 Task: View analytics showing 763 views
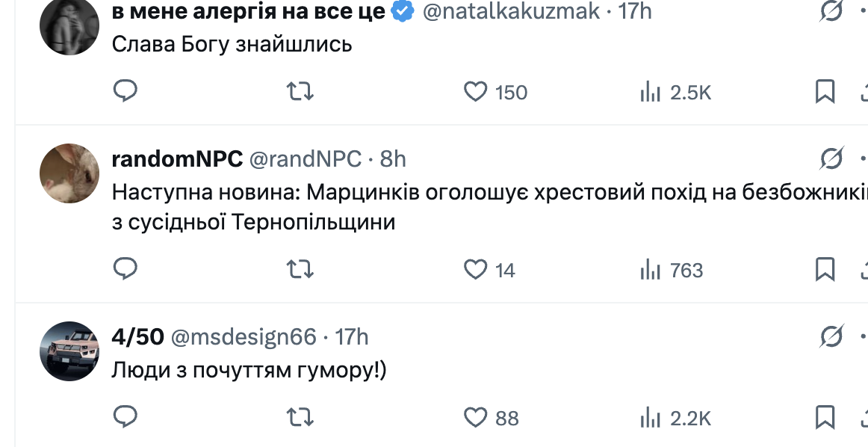click(651, 269)
